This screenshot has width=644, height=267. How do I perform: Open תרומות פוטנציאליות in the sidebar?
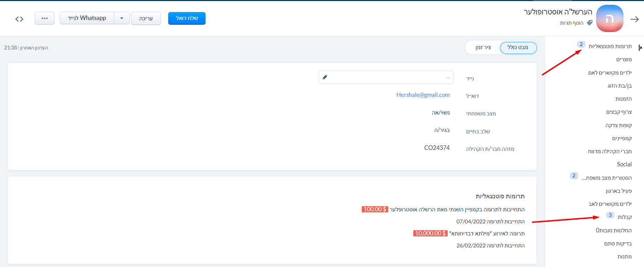[610, 46]
